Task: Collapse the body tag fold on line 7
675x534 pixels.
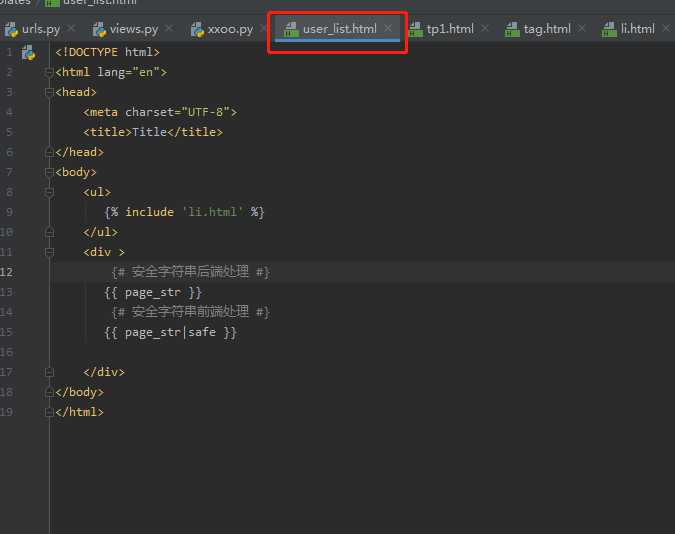Action: tap(49, 172)
